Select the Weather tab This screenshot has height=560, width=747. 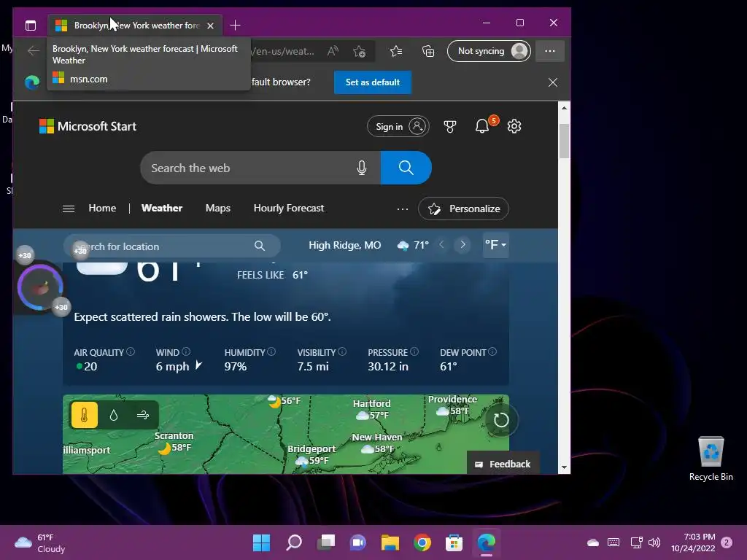point(162,208)
